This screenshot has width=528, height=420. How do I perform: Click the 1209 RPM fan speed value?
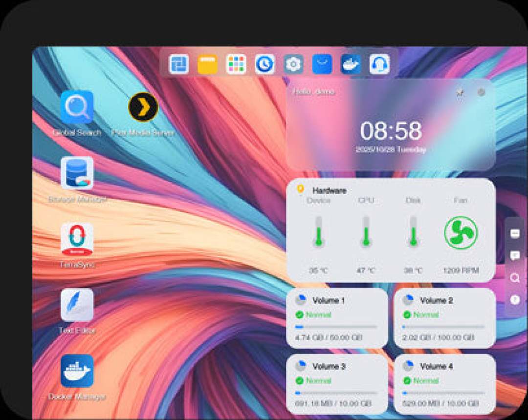(x=461, y=271)
